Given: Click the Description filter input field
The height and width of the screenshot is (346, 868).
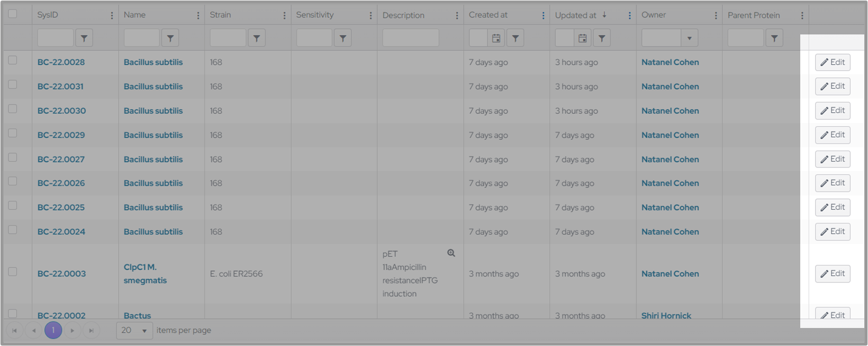Looking at the screenshot, I should click(x=411, y=38).
